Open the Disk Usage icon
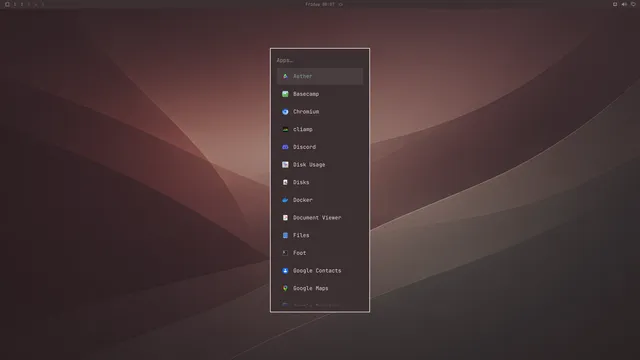 tap(285, 164)
